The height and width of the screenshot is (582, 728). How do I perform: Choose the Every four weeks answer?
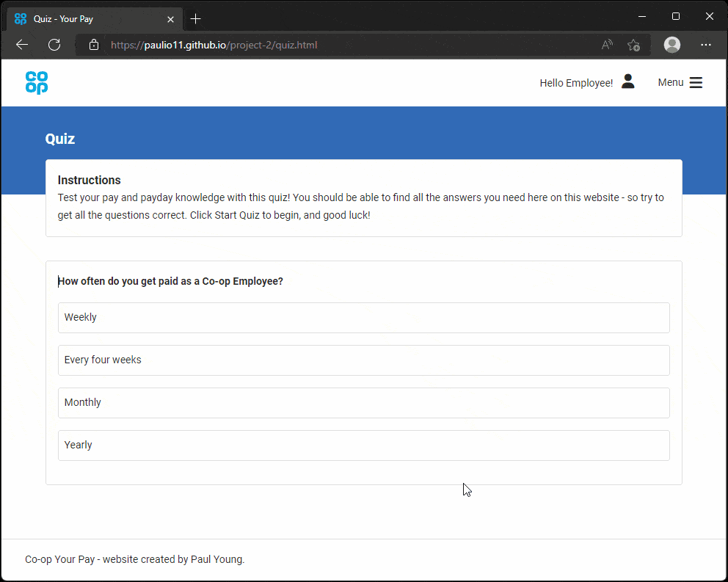pyautogui.click(x=363, y=360)
